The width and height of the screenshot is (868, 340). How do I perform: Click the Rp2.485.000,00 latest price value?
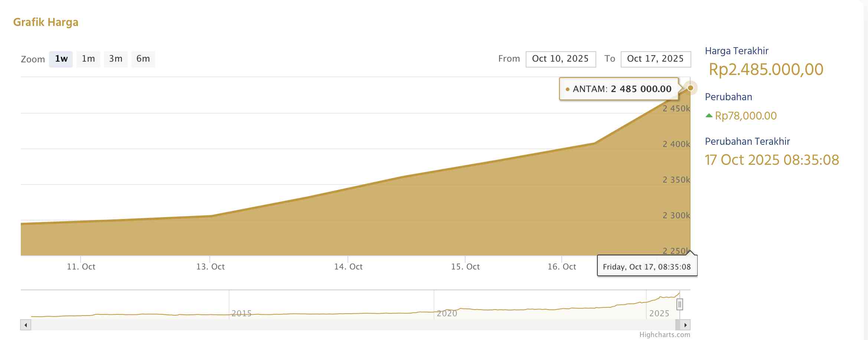[766, 69]
